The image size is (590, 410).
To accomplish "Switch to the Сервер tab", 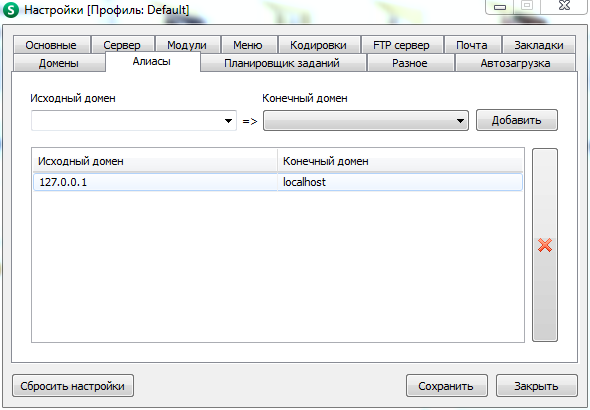I will [x=122, y=45].
